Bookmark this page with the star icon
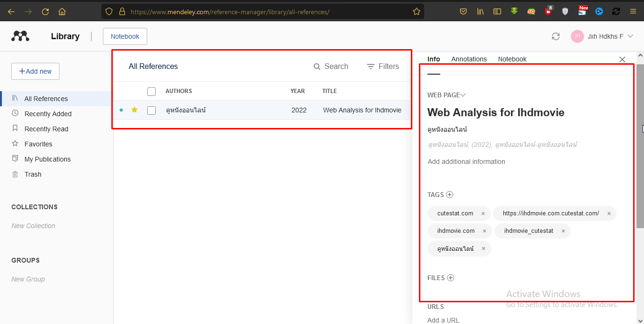644x324 pixels. pos(417,11)
